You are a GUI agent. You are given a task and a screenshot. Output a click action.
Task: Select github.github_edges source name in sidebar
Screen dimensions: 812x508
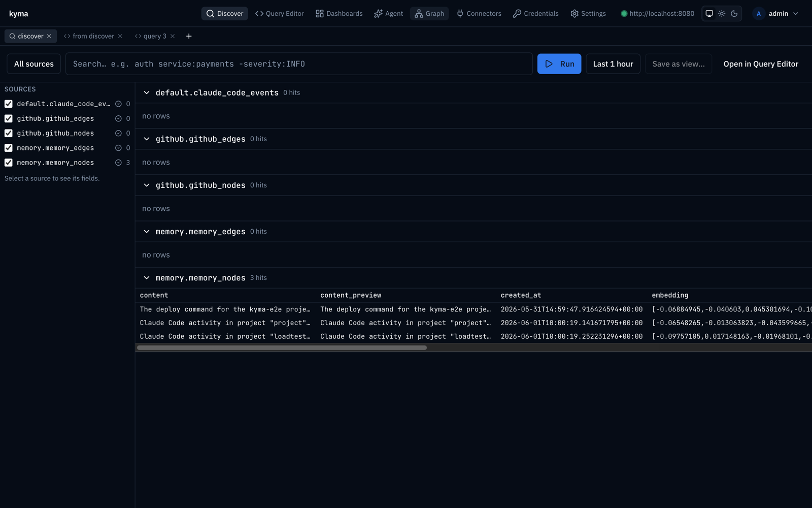(x=55, y=118)
